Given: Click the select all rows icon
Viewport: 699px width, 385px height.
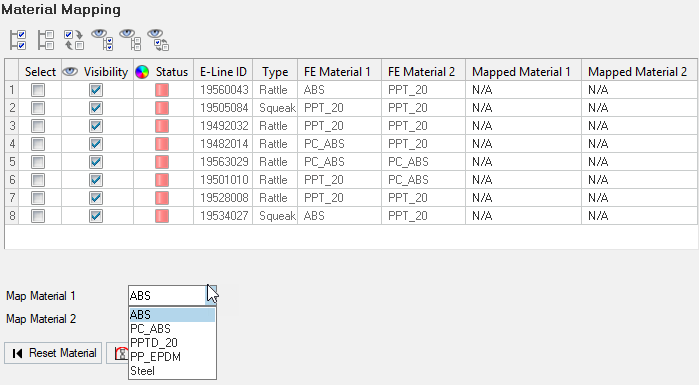Looking at the screenshot, I should (x=18, y=40).
